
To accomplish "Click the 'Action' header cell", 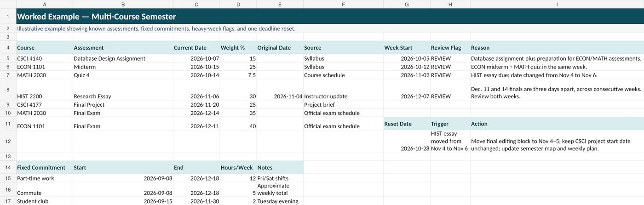I will (x=557, y=124).
